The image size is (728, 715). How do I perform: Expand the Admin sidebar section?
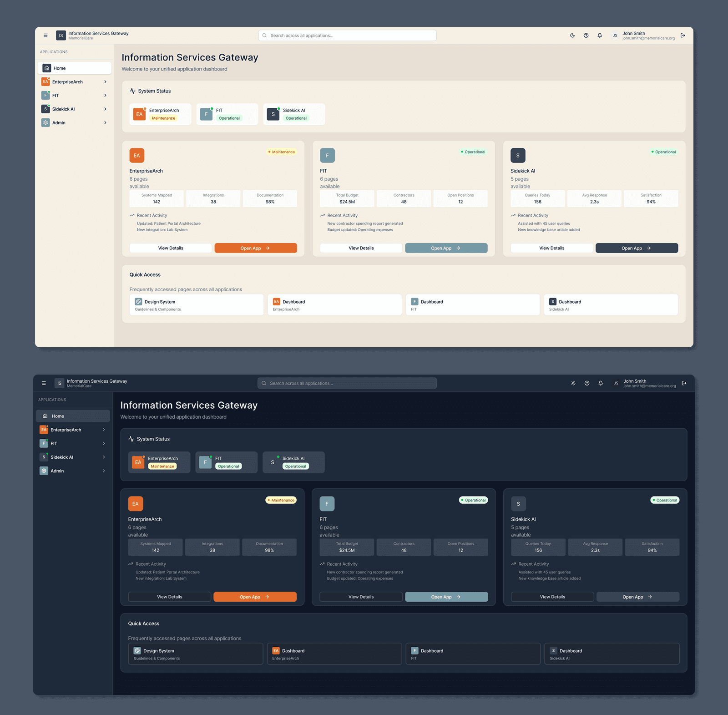pyautogui.click(x=105, y=122)
